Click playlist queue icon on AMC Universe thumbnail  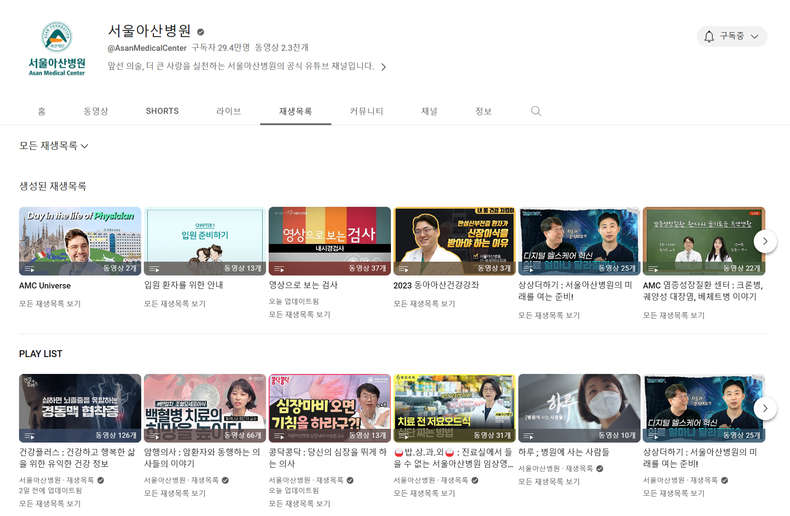tap(30, 269)
